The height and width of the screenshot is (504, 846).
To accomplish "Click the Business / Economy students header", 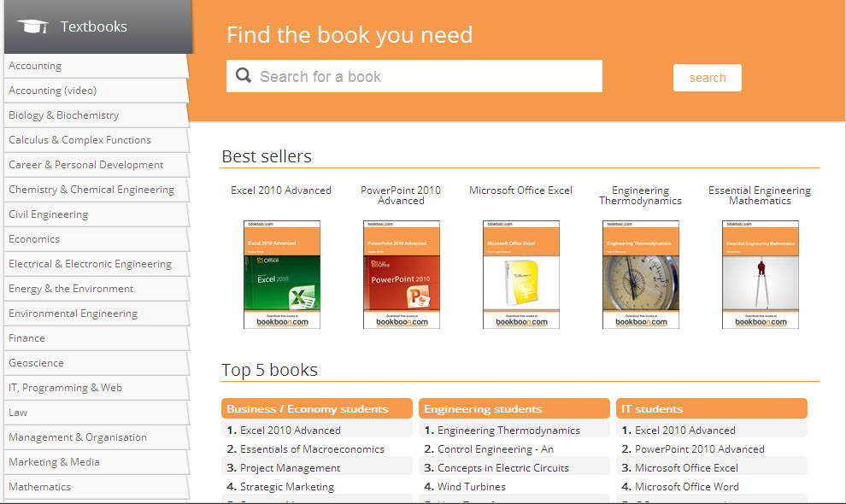I will pyautogui.click(x=317, y=408).
